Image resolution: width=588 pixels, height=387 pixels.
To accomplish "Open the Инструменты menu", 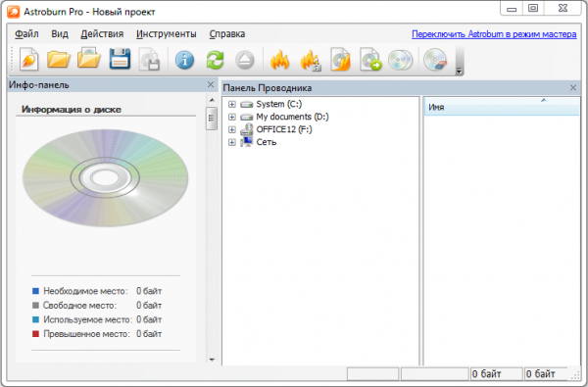I will coord(167,33).
